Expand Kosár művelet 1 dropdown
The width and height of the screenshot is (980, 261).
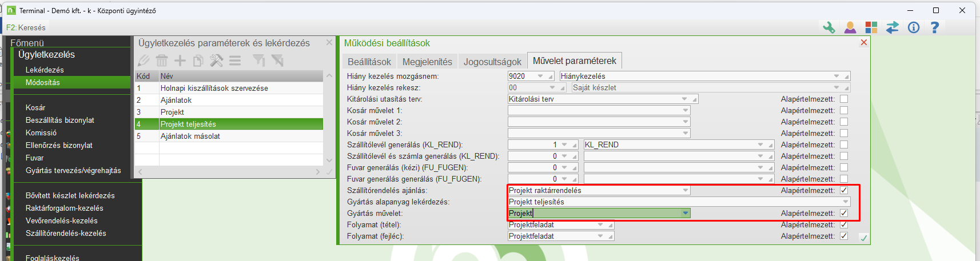[x=685, y=110]
